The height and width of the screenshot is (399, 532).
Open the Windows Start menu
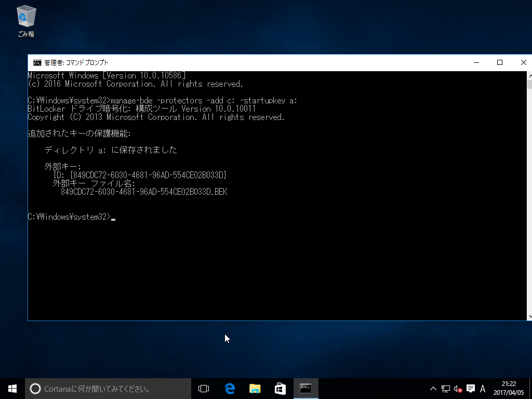[12, 389]
